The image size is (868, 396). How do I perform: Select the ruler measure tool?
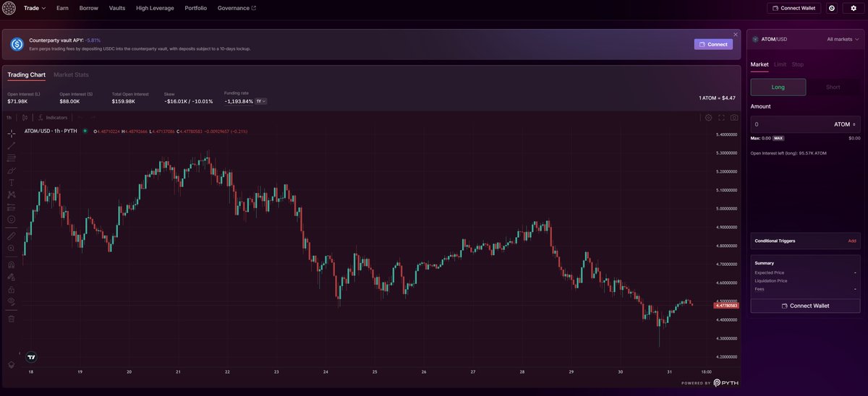12,236
